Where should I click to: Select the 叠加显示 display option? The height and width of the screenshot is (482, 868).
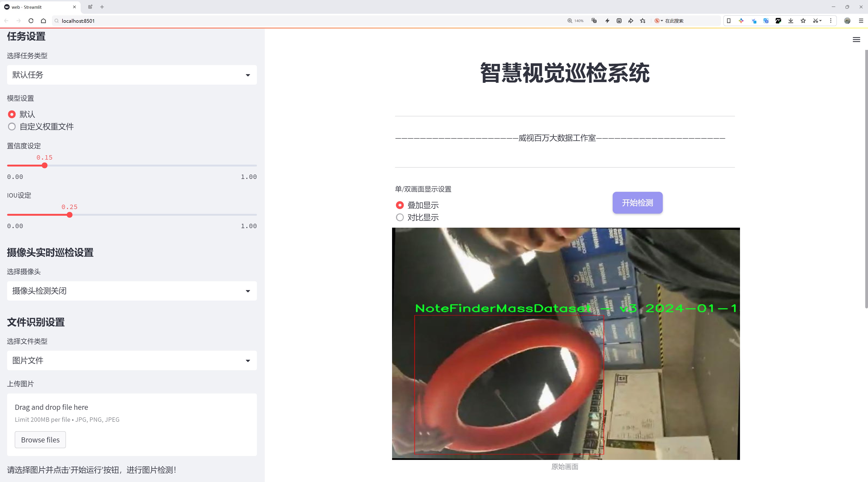tap(400, 205)
